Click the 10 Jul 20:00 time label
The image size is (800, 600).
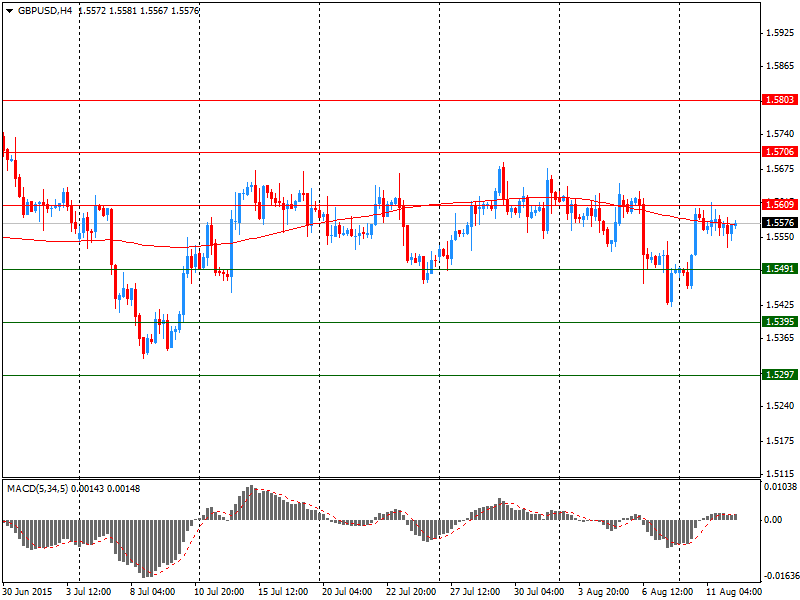219,592
